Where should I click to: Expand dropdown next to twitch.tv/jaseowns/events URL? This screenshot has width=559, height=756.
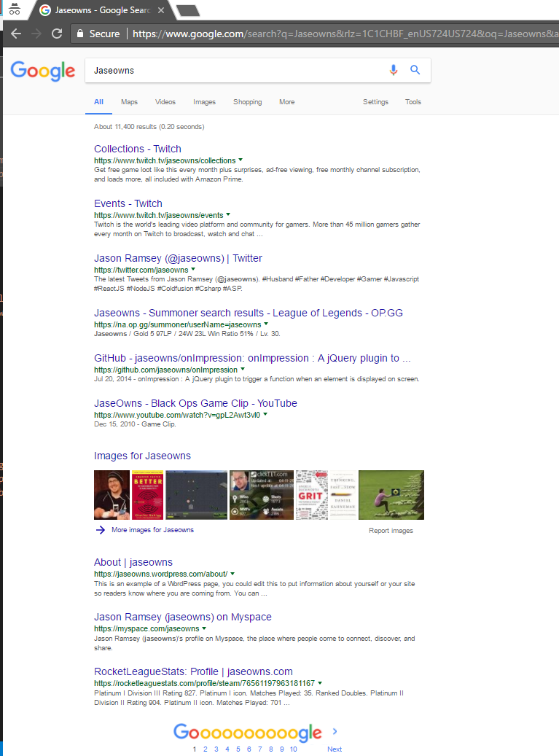pyautogui.click(x=228, y=214)
